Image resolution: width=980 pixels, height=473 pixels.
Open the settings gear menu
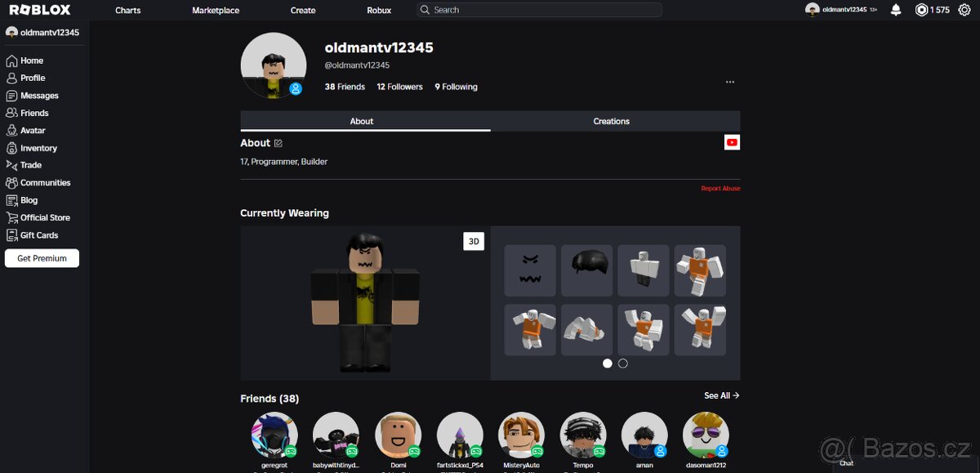[964, 10]
